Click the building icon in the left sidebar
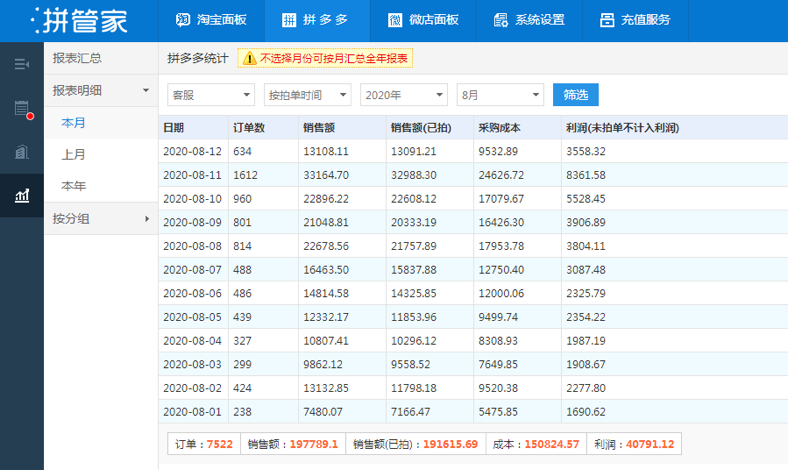This screenshot has width=788, height=470. point(22,152)
